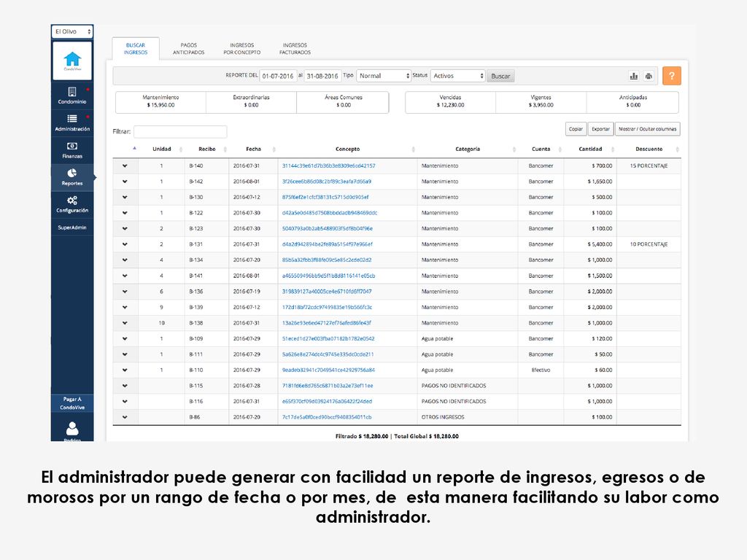
Task: Print the income report
Action: tap(649, 76)
